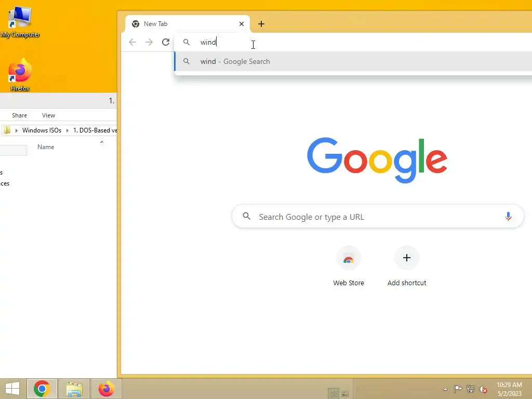Show hidden tray icons arrow
The image size is (532, 399).
tap(445, 389)
